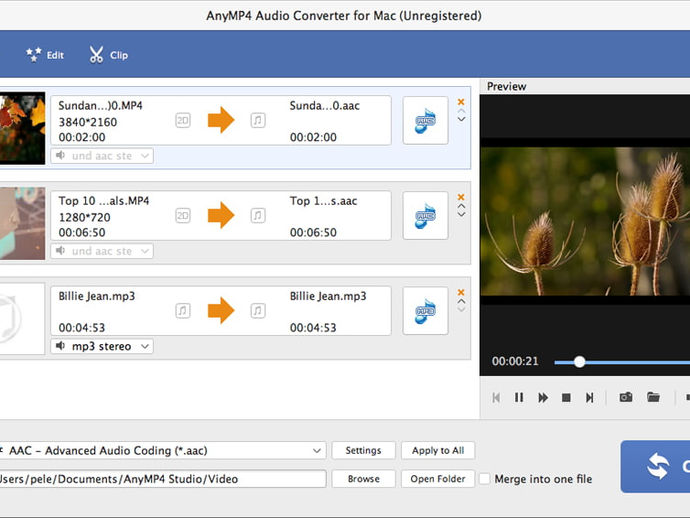Click preview time 00:00:21
Image resolution: width=690 pixels, height=518 pixels.
click(515, 361)
